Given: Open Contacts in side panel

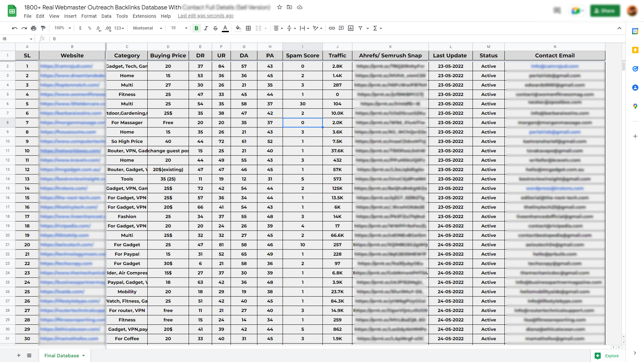Looking at the screenshot, I should [635, 88].
